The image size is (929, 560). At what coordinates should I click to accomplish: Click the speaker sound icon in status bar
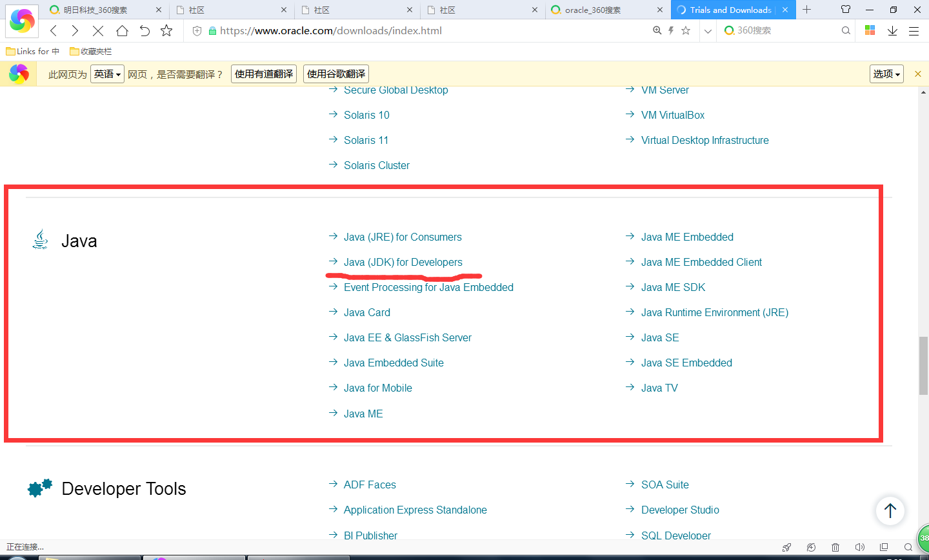(x=859, y=547)
